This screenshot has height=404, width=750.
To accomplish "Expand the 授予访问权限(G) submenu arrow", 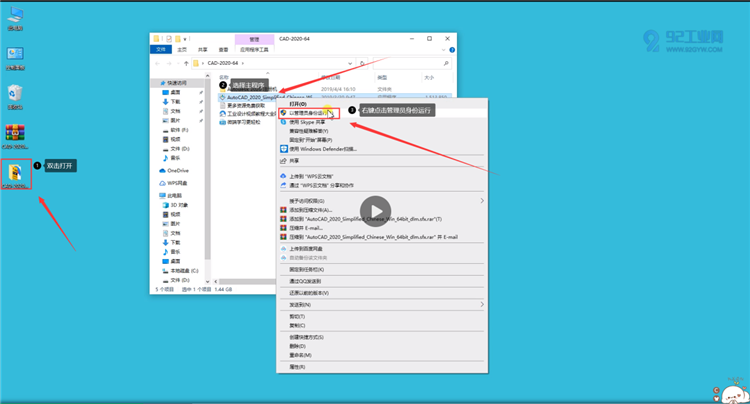I will 482,201.
